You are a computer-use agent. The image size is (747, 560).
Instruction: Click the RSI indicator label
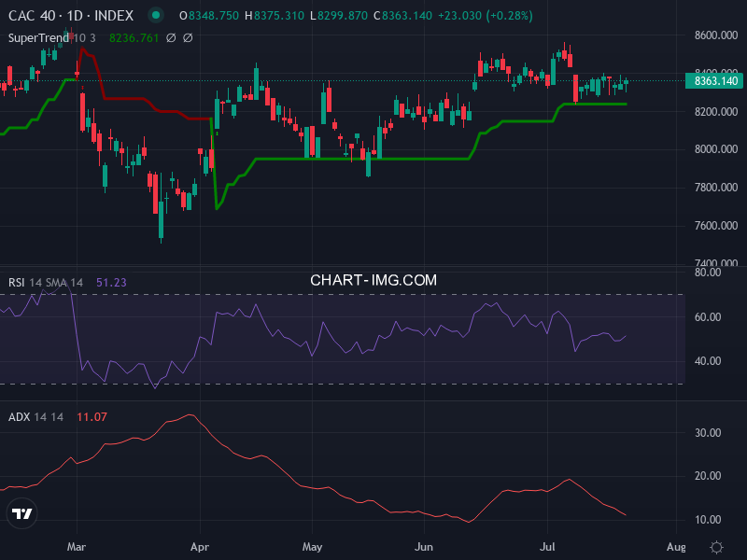[x=16, y=283]
